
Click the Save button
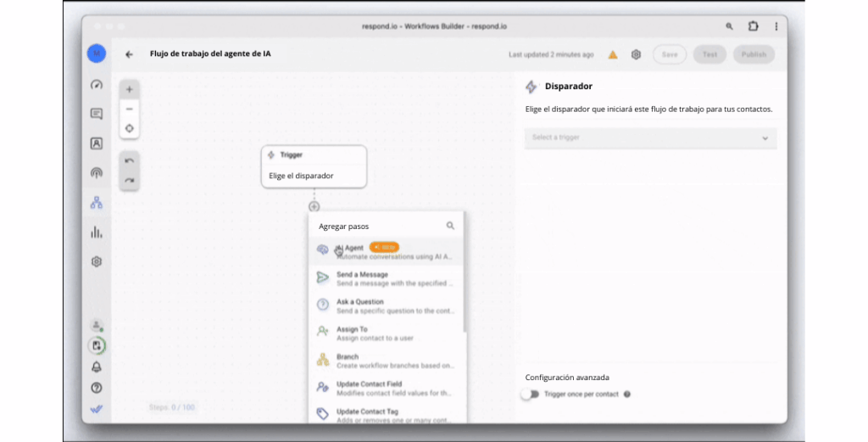(x=669, y=54)
